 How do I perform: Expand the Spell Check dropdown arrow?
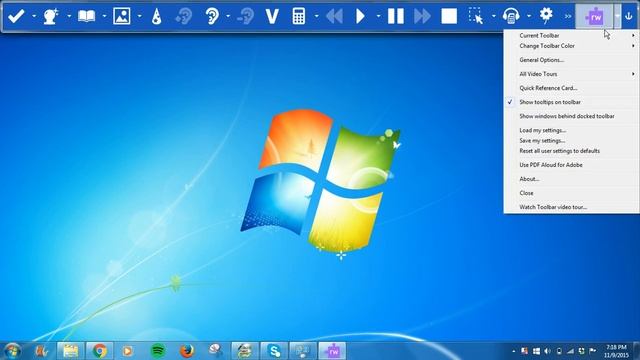click(x=34, y=16)
